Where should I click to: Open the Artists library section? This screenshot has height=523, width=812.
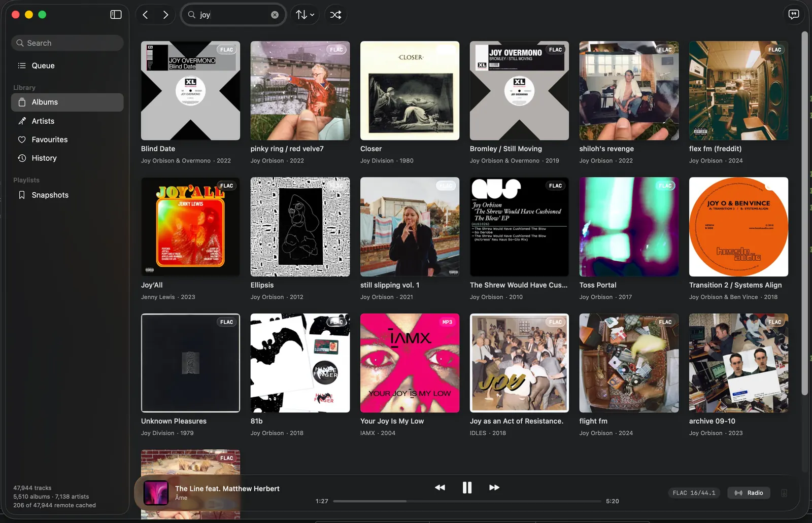tap(67, 121)
